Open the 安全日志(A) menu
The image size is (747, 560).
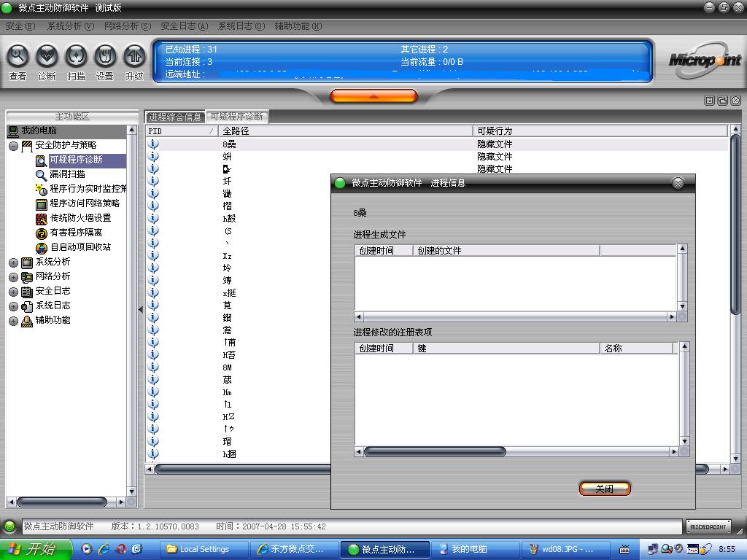click(185, 26)
